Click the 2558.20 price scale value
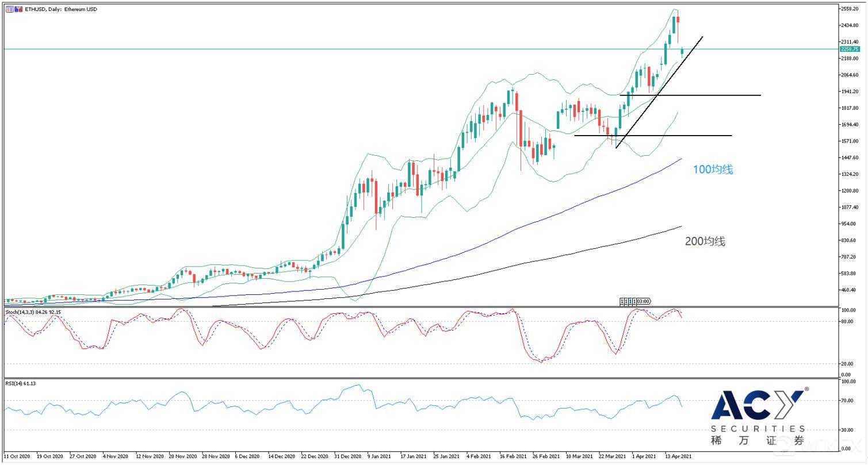Image resolution: width=868 pixels, height=465 pixels. point(849,9)
